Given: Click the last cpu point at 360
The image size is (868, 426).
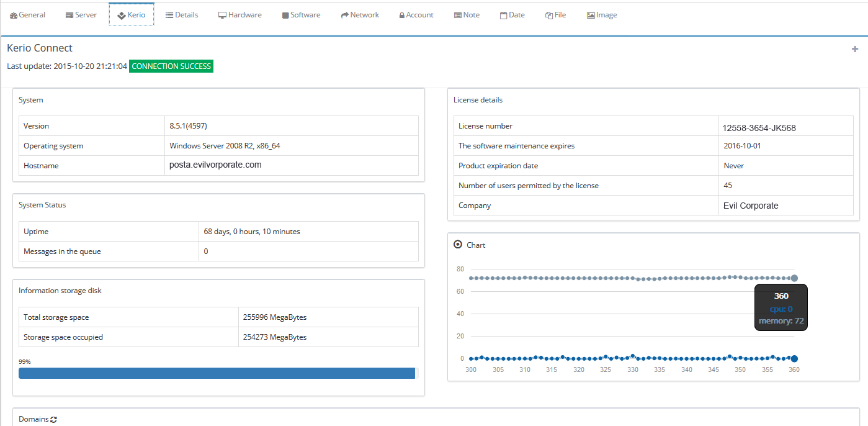Looking at the screenshot, I should (x=794, y=358).
